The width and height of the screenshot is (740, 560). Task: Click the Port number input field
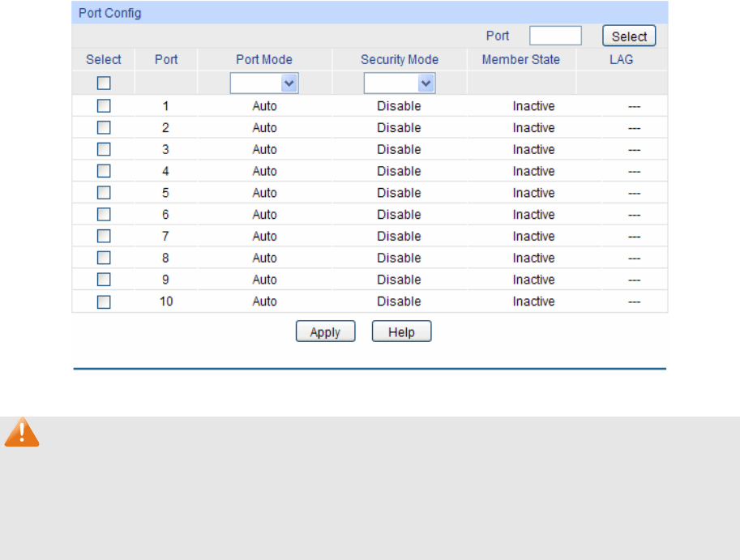click(x=555, y=36)
